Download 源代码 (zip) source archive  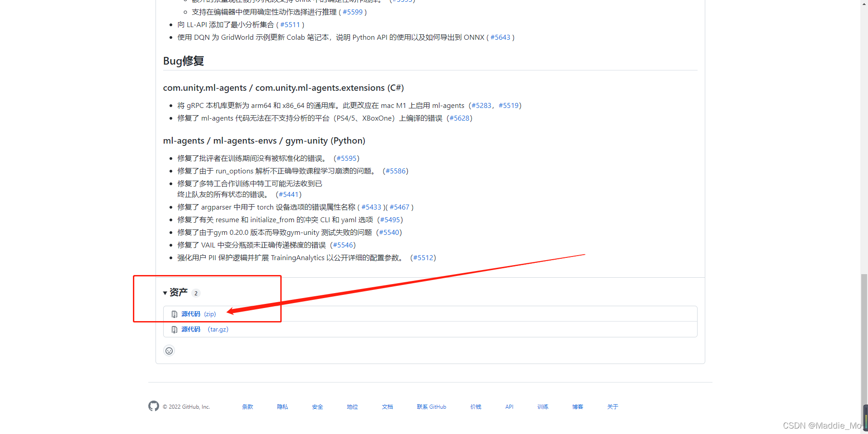(x=198, y=314)
